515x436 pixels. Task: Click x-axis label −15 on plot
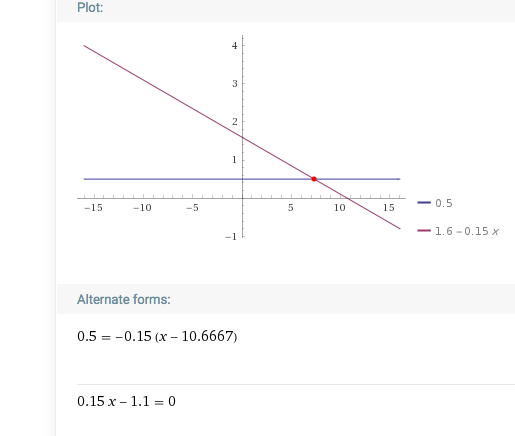click(x=94, y=208)
